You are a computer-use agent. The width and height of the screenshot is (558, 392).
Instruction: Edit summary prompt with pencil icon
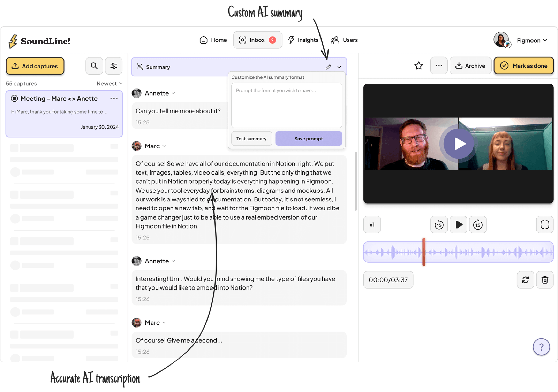pyautogui.click(x=328, y=67)
